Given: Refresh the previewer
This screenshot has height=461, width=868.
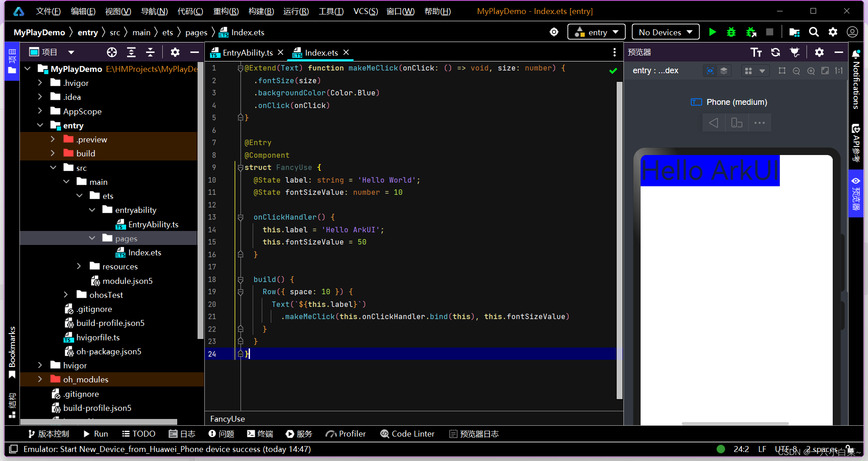Looking at the screenshot, I should click(775, 52).
